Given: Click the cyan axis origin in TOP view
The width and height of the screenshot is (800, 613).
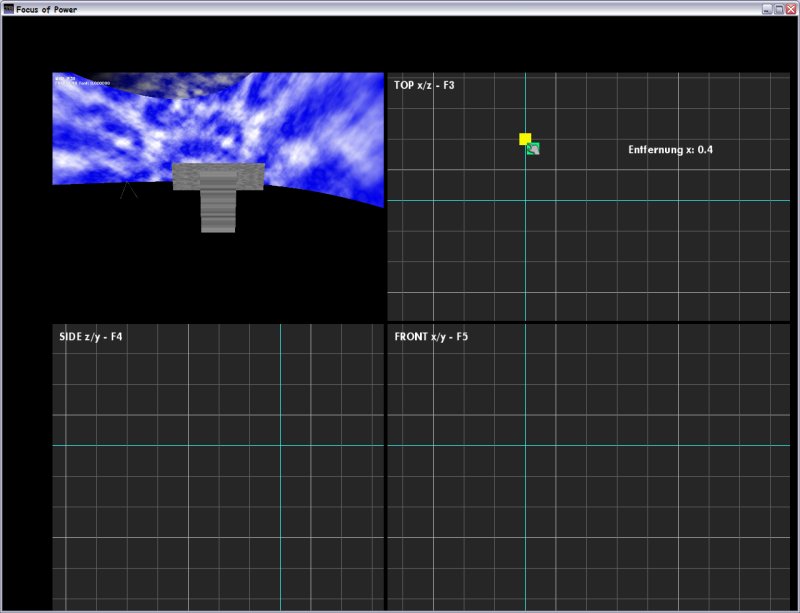Looking at the screenshot, I should click(x=525, y=200).
